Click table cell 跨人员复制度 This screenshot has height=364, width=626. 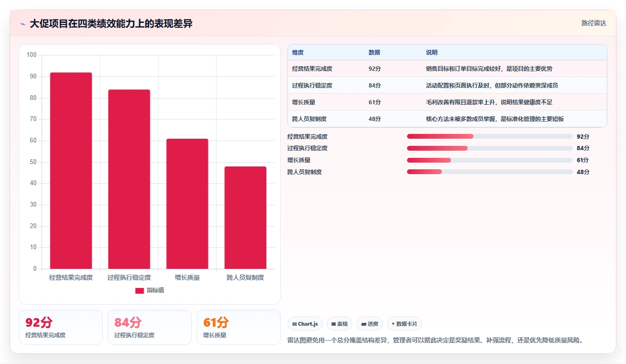click(x=309, y=119)
